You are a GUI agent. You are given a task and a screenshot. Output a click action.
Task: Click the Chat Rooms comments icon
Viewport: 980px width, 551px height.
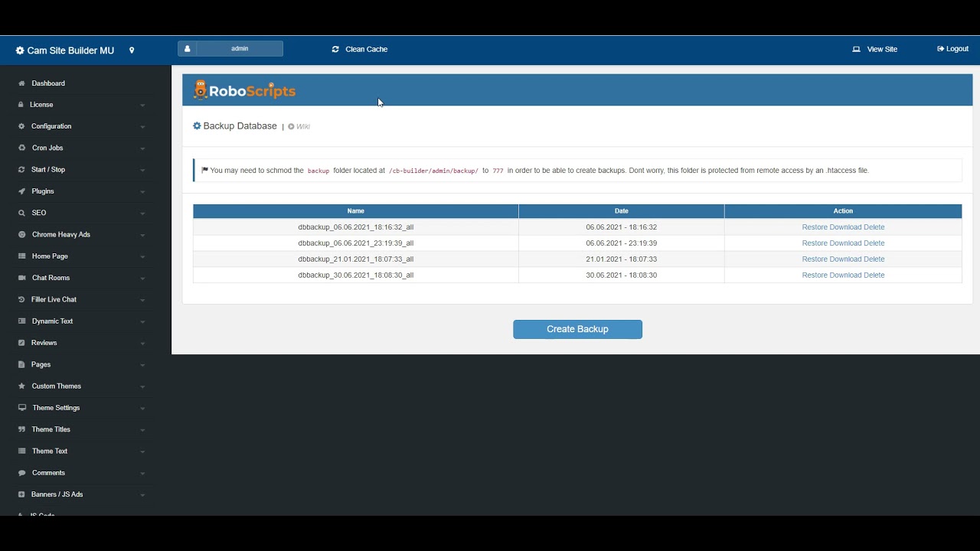[21, 278]
